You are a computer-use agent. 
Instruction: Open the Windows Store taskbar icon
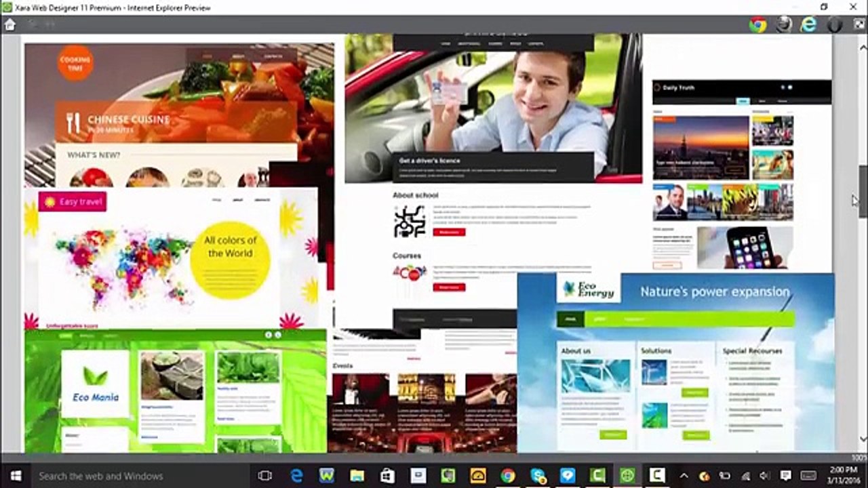(x=387, y=476)
